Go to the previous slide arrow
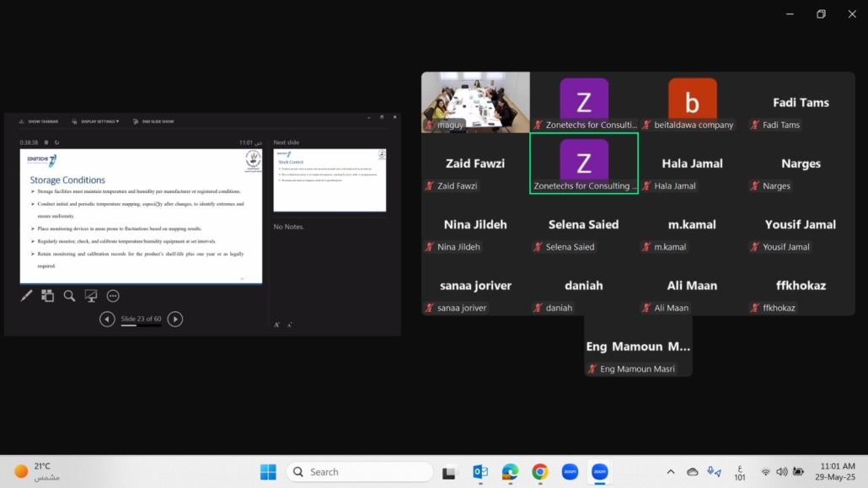Image resolution: width=868 pixels, height=488 pixels. [x=107, y=319]
